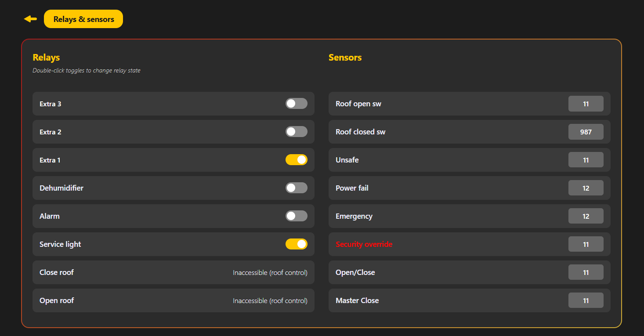
Task: Switch on the Alarm relay toggle
Action: tap(297, 216)
